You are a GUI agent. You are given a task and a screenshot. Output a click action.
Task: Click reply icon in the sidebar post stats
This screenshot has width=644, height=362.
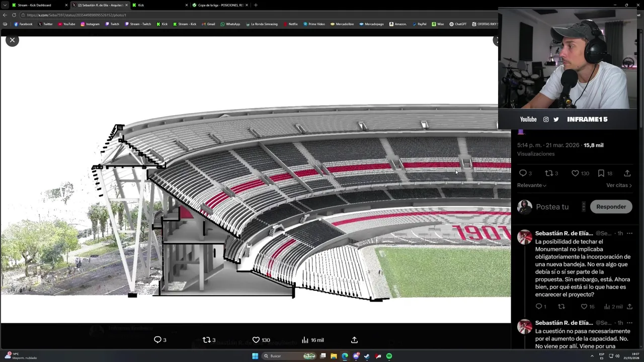coord(523,173)
